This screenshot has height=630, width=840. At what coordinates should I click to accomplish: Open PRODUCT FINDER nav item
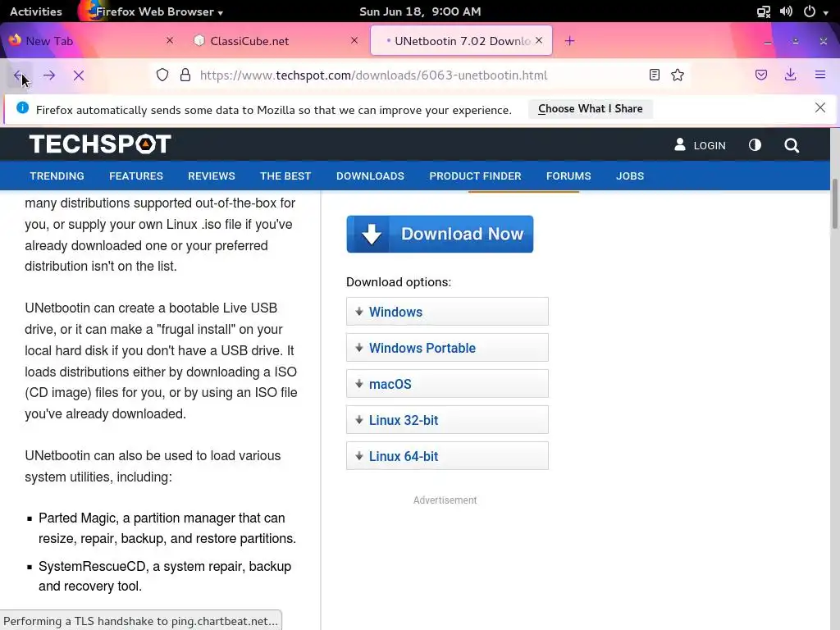point(475,176)
